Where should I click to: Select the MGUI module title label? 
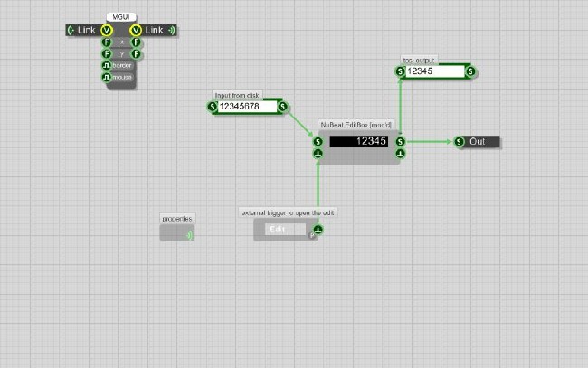click(x=120, y=17)
